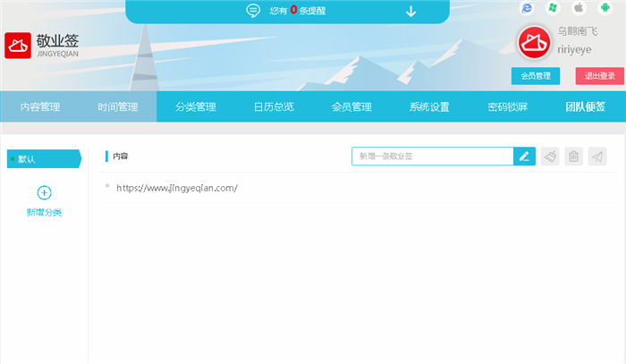The image size is (626, 364).
Task: Open the 内容管理 tab
Action: tap(40, 106)
